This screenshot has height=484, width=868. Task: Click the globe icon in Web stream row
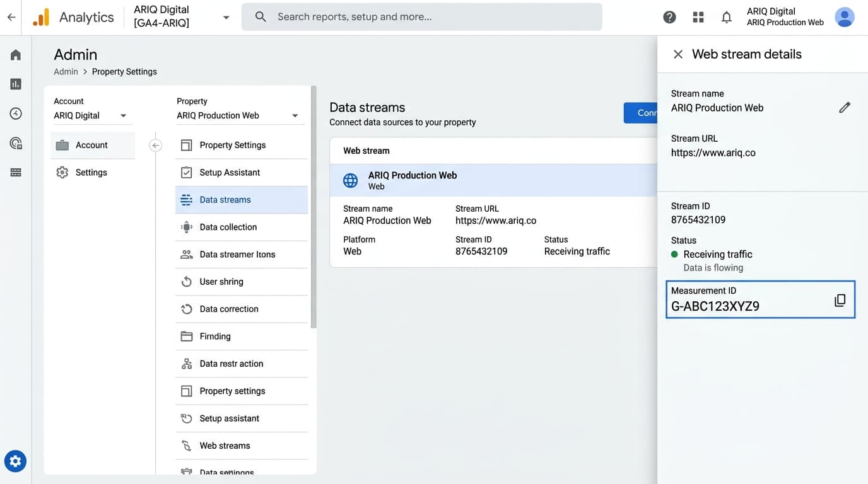[x=350, y=180]
